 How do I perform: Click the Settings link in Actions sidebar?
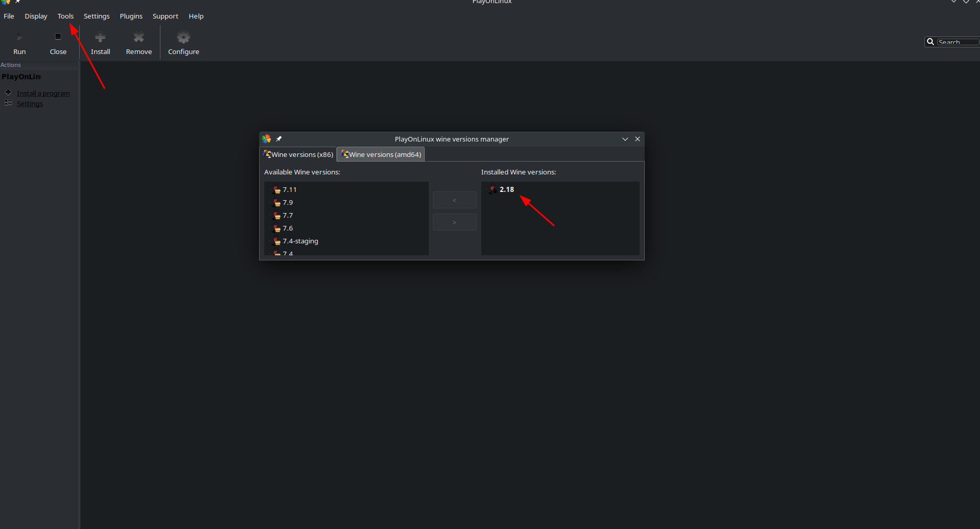click(30, 103)
